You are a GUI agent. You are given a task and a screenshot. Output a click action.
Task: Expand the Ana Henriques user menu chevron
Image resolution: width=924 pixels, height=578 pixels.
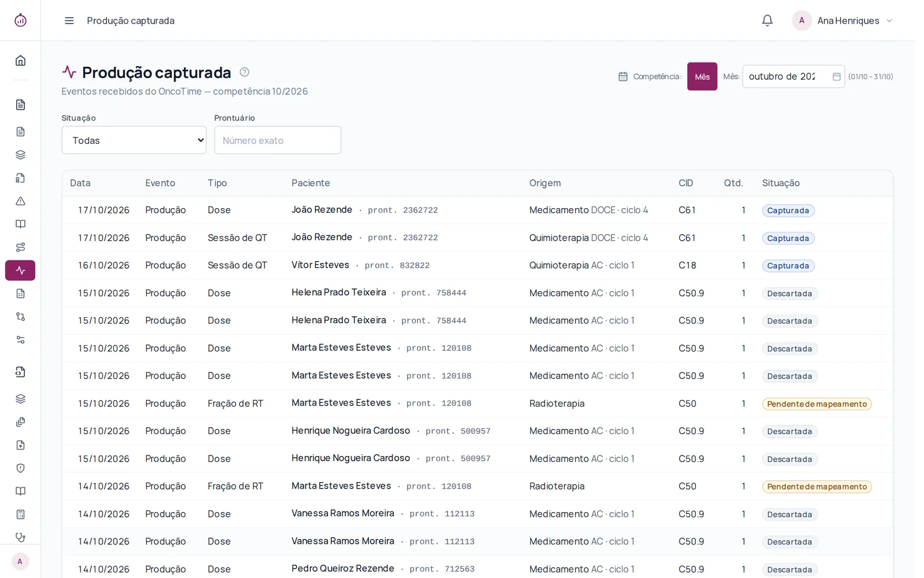889,21
